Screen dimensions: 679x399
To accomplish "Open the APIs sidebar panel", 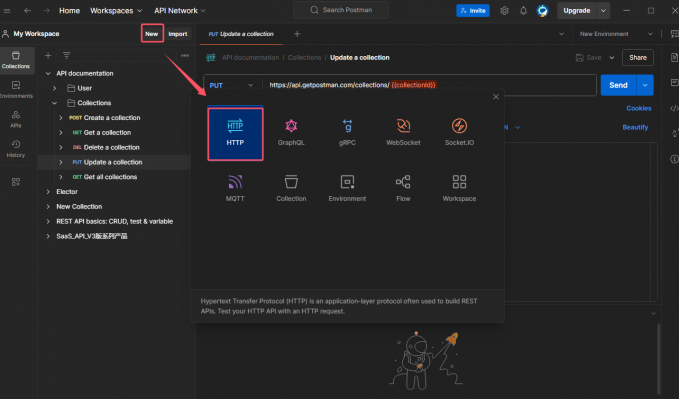I will (x=16, y=119).
